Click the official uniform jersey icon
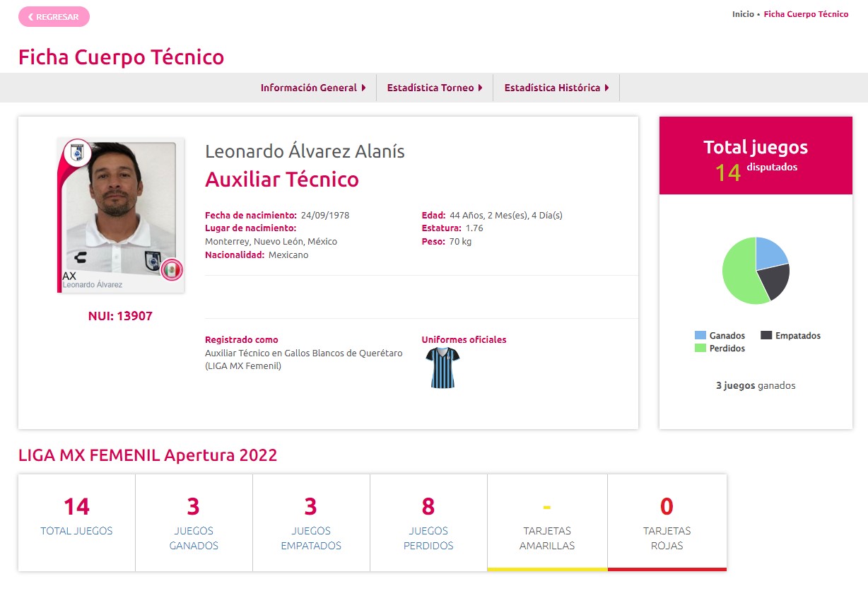 point(443,368)
